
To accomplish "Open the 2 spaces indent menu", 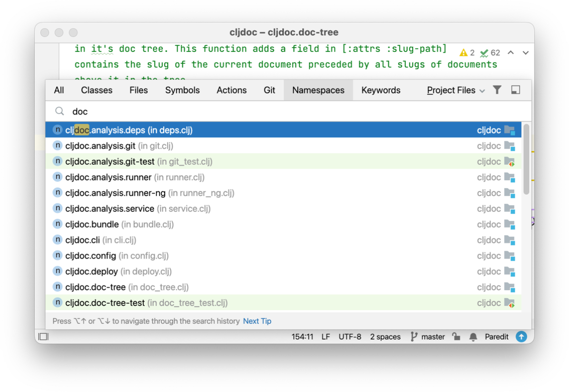I will [x=385, y=337].
